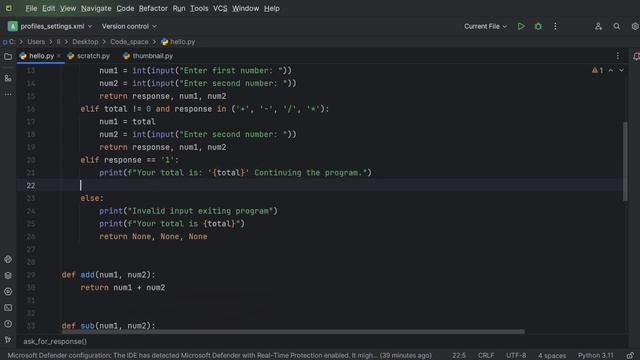
Task: Click the hello.py breadcrumb in the path bar
Action: tap(178, 42)
